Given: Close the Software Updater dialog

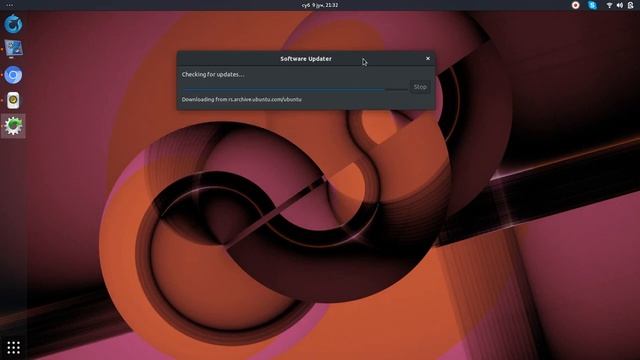Looking at the screenshot, I should pyautogui.click(x=428, y=59).
